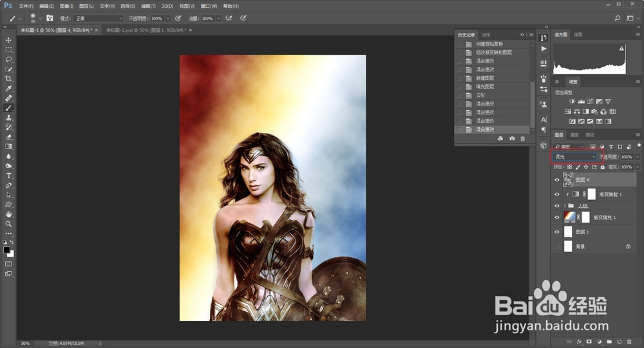Image resolution: width=644 pixels, height=348 pixels.
Task: Open 文件(F) menu
Action: [x=26, y=6]
